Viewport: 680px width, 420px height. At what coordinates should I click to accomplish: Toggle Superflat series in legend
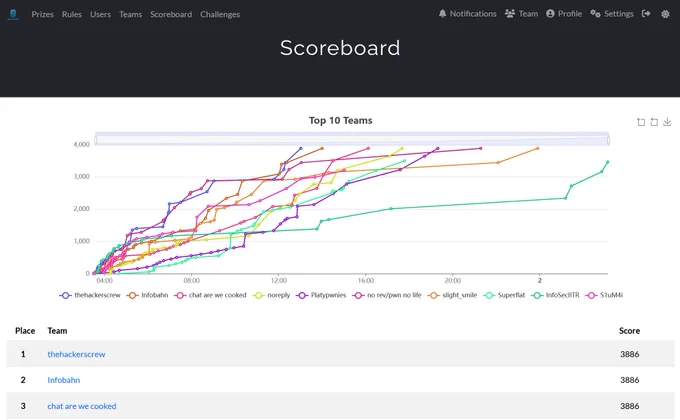point(504,295)
